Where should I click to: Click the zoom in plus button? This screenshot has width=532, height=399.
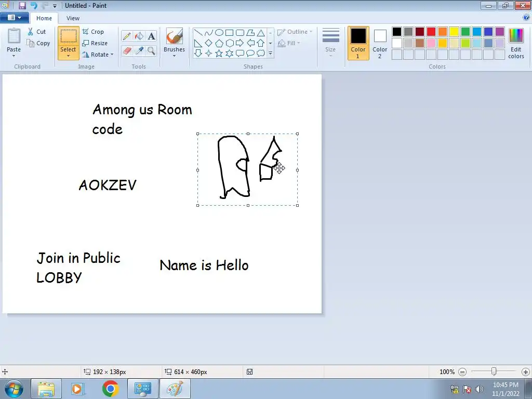[526, 372]
